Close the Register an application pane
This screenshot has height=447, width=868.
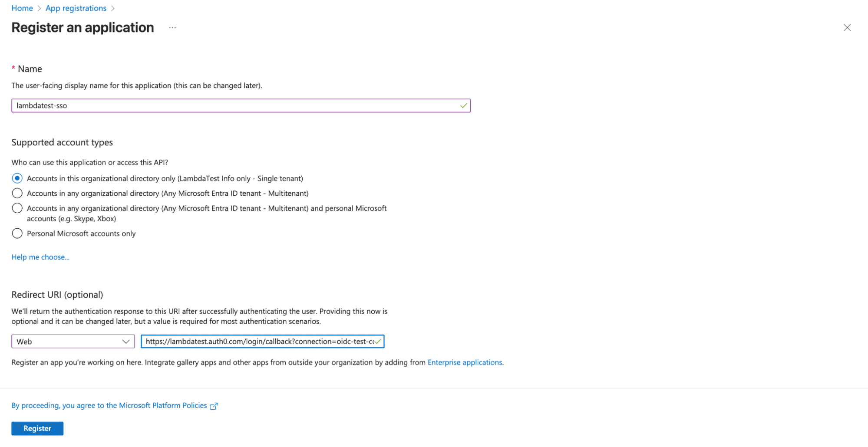click(x=847, y=27)
